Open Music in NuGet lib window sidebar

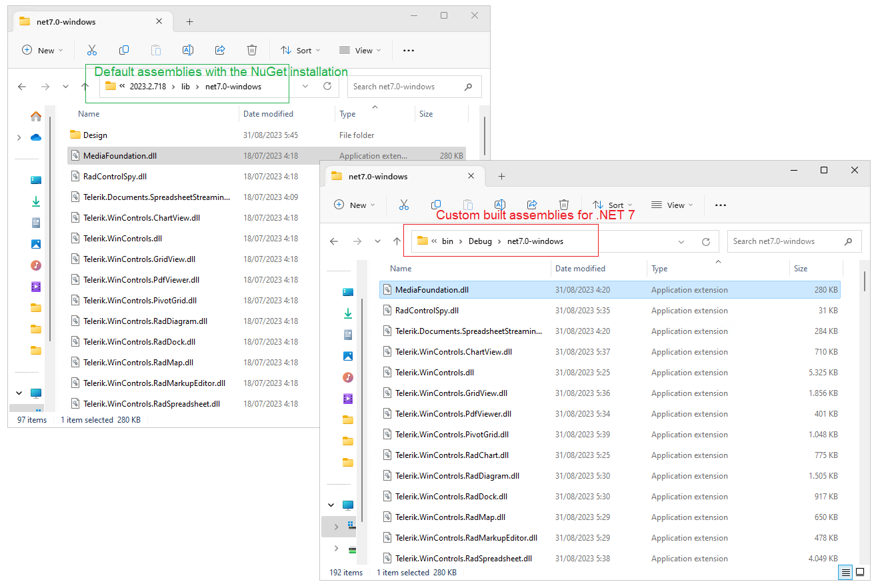click(36, 265)
